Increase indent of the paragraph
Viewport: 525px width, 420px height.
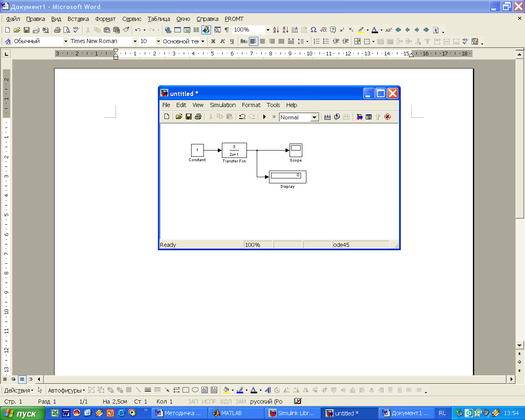(x=345, y=41)
